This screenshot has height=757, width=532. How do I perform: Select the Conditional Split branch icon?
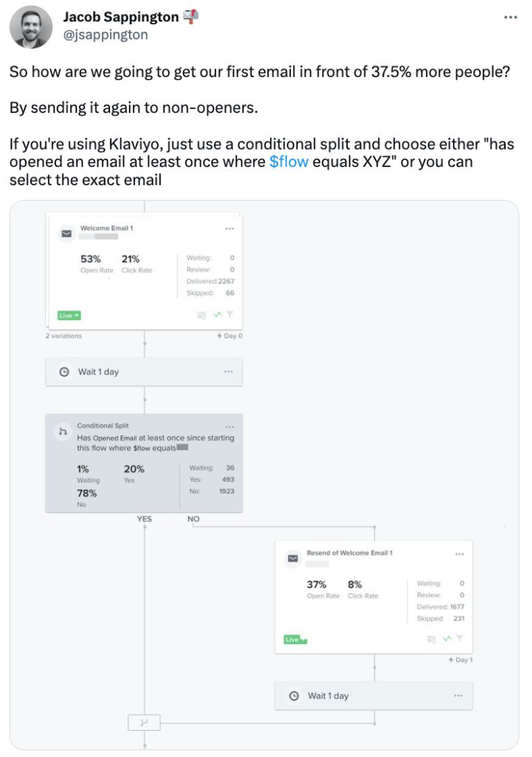coord(62,432)
